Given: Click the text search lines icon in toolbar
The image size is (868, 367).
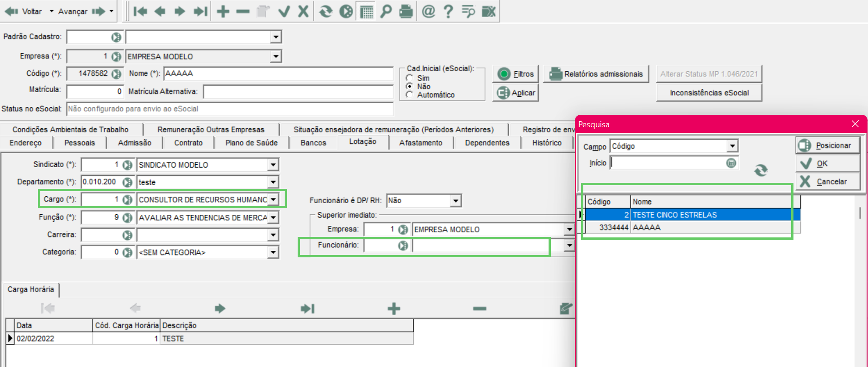Looking at the screenshot, I should point(468,11).
